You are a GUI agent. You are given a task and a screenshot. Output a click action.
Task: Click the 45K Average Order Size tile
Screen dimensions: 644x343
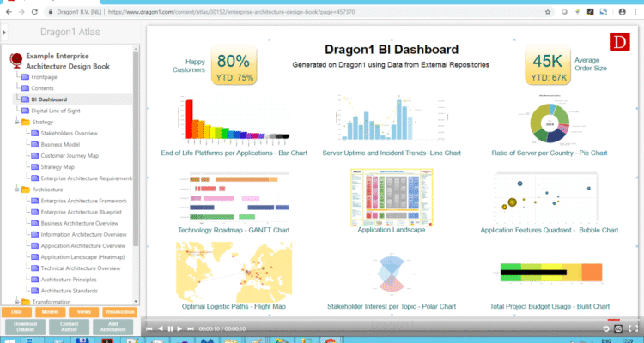pyautogui.click(x=548, y=65)
